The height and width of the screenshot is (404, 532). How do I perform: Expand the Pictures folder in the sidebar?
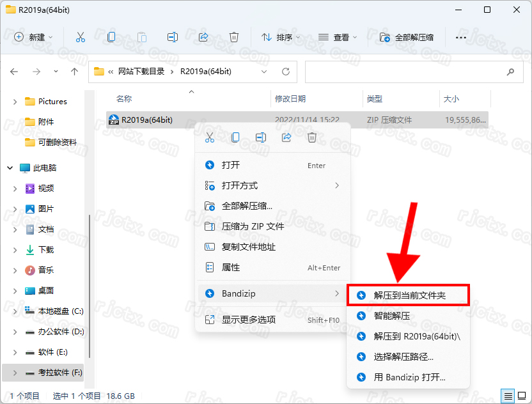pyautogui.click(x=15, y=101)
